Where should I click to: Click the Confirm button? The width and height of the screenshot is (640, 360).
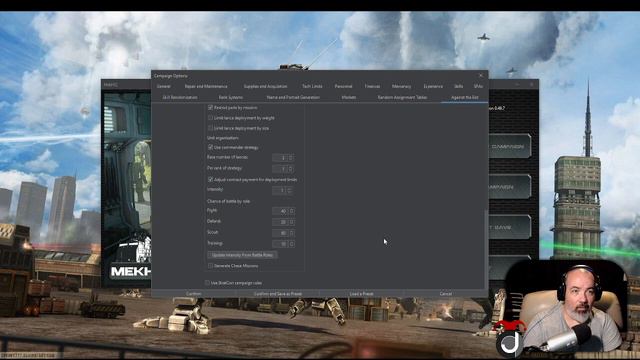[193, 294]
